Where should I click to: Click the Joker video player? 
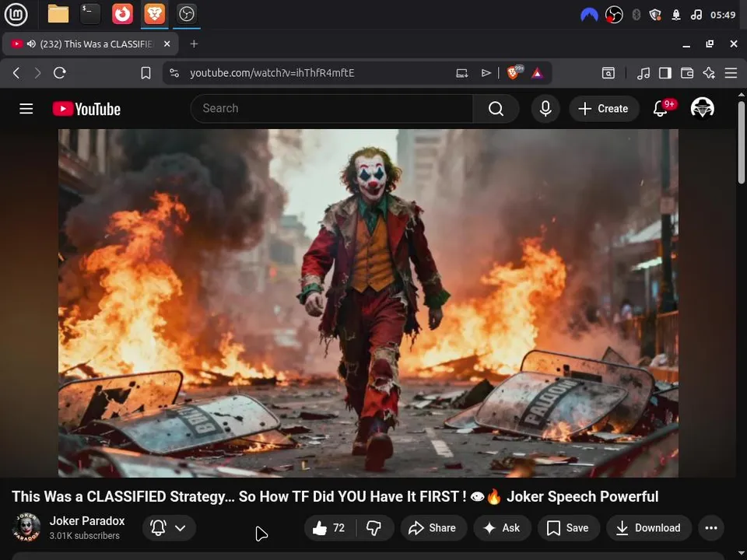tap(368, 303)
